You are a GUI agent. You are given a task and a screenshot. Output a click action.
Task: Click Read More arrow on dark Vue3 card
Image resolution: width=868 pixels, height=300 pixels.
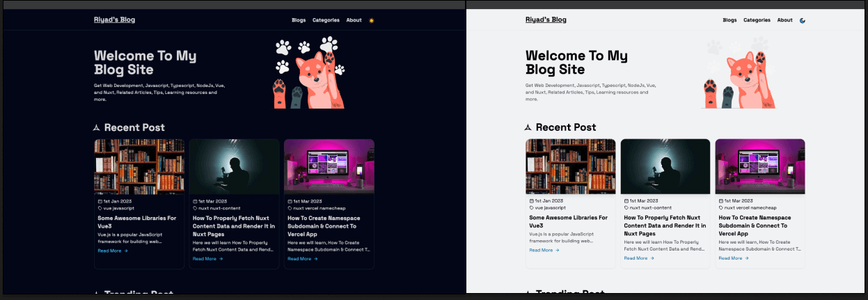tap(126, 251)
